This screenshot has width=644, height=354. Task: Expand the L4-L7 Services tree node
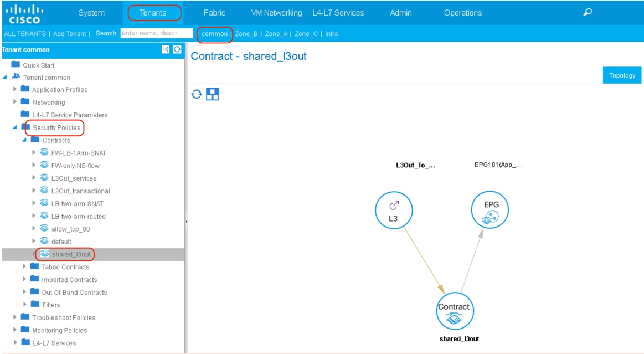coord(15,342)
